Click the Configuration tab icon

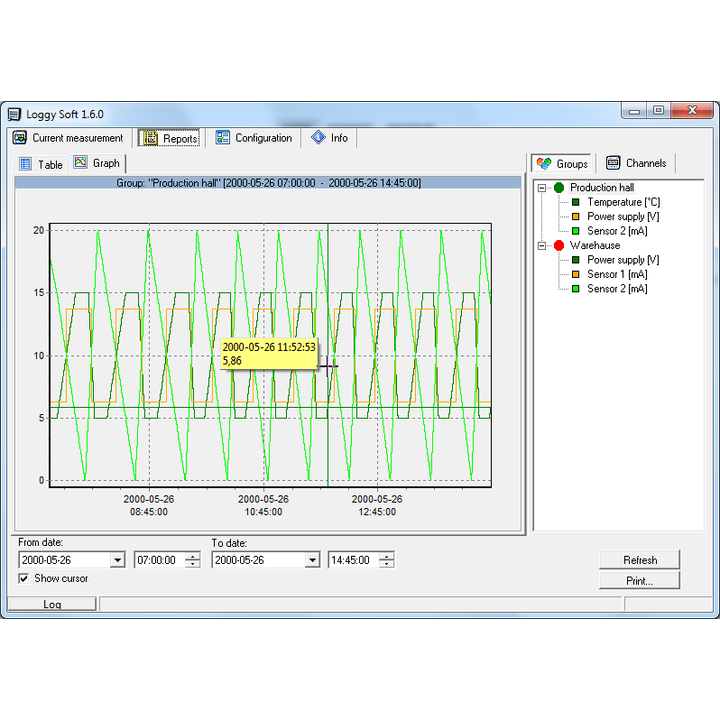[223, 138]
